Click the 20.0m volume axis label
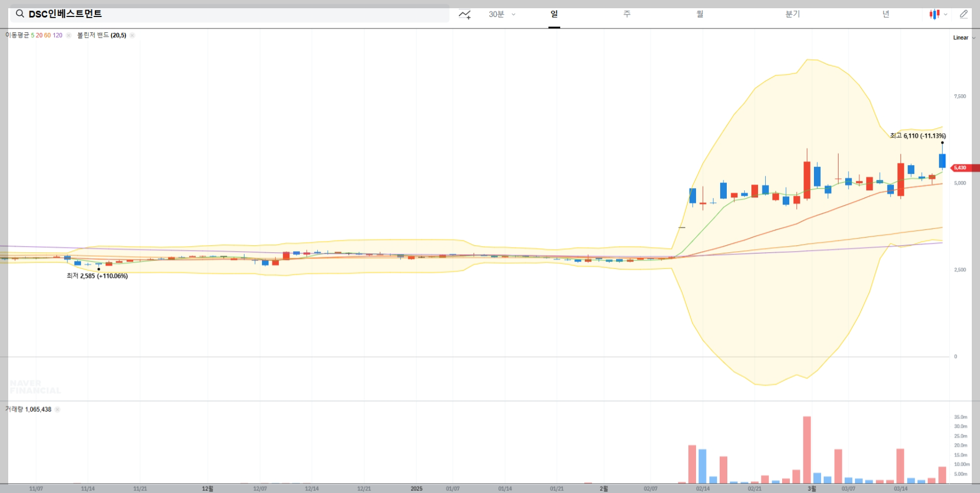Viewport: 980px width, 493px height. (960, 445)
